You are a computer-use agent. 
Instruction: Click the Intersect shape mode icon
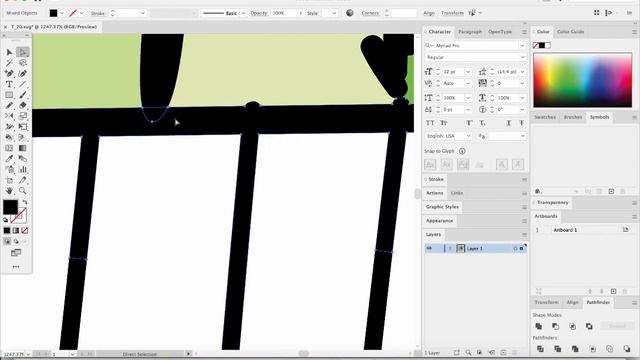coord(573,326)
